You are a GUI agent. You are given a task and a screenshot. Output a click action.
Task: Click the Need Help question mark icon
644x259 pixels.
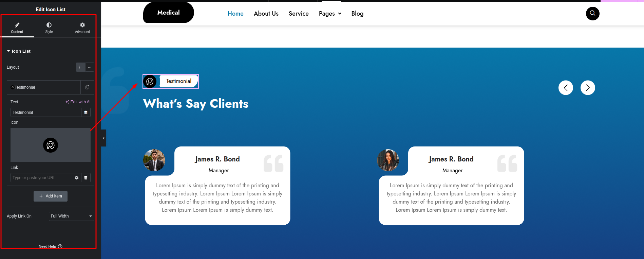(60, 246)
